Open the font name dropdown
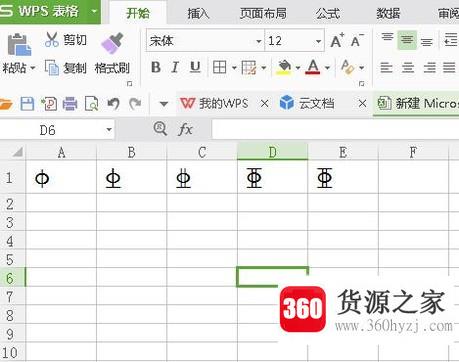The width and height of the screenshot is (459, 362). (259, 41)
